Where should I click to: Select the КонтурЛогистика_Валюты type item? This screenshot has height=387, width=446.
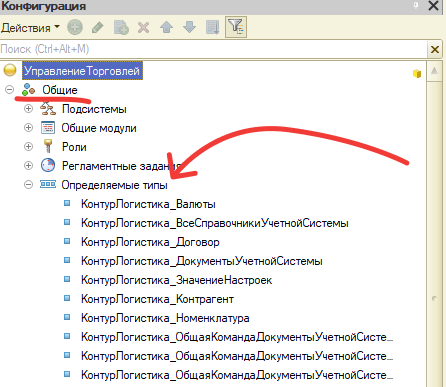click(148, 204)
